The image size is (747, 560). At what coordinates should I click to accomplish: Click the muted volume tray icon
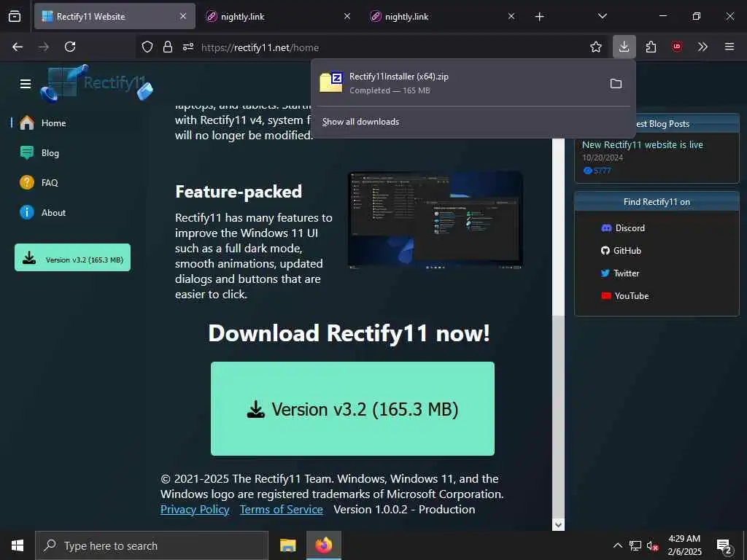point(652,545)
